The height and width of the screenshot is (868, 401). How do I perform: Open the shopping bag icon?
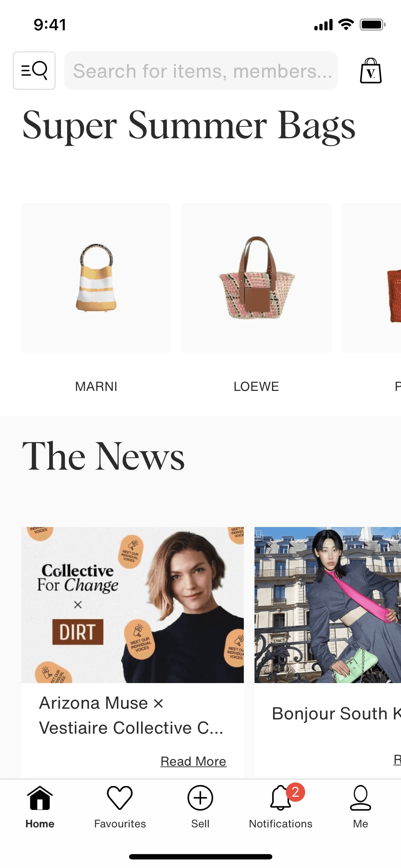pyautogui.click(x=371, y=71)
